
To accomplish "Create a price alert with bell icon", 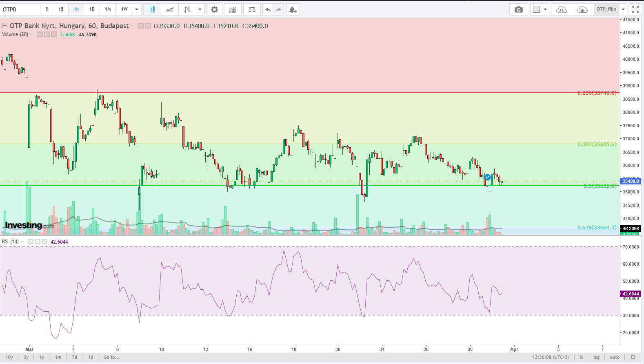I will (x=293, y=9).
